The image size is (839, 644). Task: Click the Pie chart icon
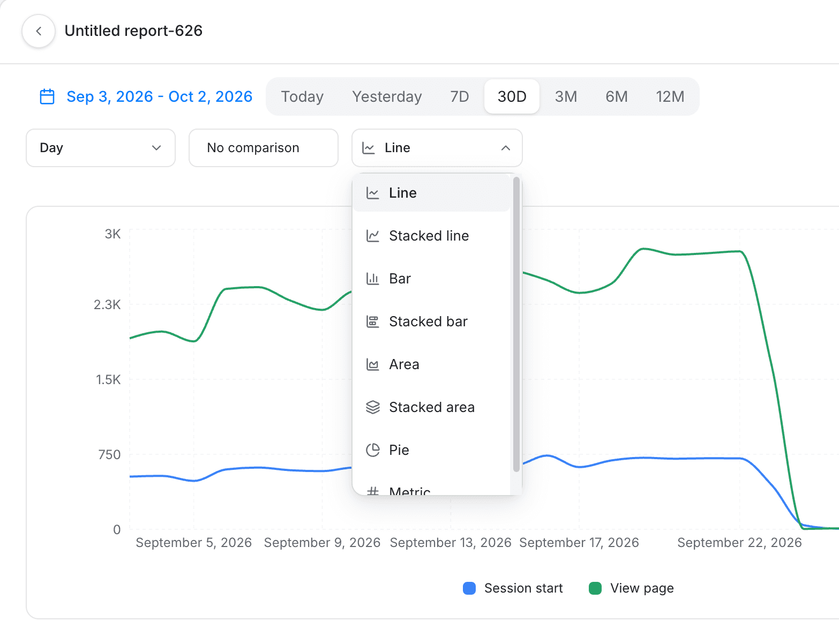372,450
